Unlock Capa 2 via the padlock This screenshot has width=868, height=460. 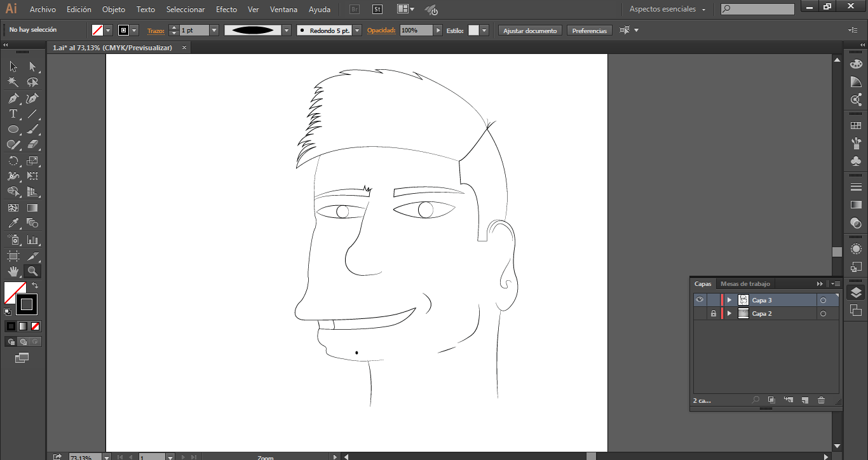point(714,314)
